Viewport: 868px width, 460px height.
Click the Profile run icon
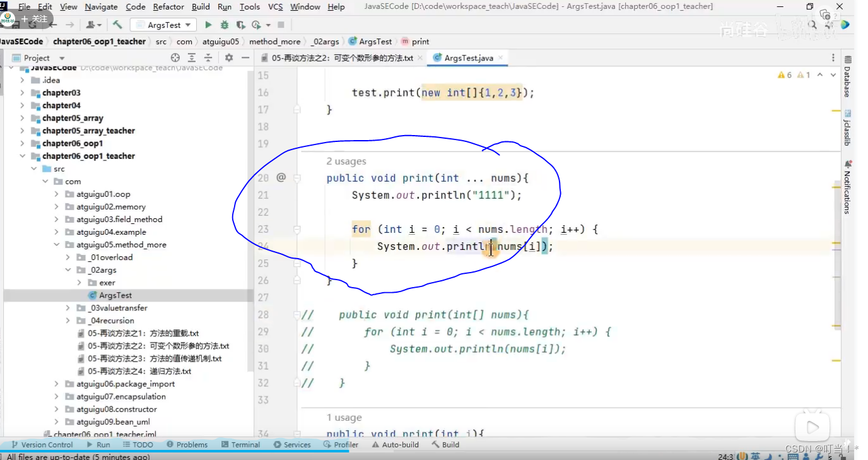point(255,25)
